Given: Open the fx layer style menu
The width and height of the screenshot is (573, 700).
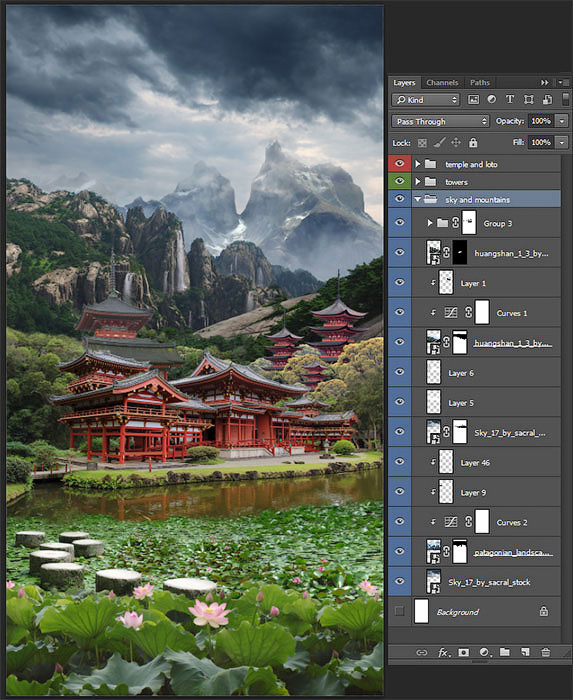Looking at the screenshot, I should (443, 652).
